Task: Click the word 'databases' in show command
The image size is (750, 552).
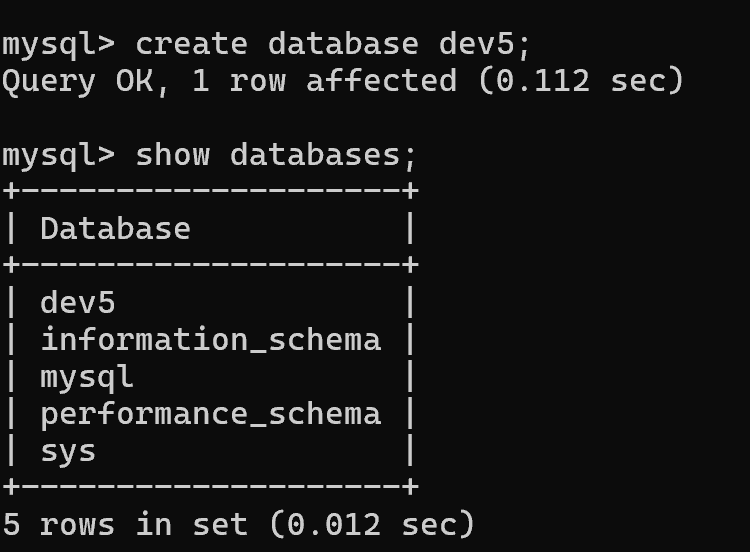Action: click(315, 155)
